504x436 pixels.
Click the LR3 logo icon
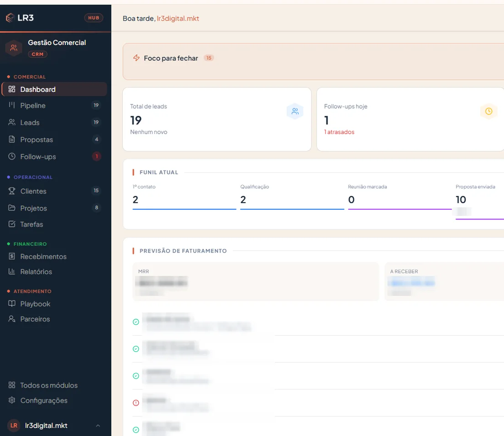[x=10, y=18]
